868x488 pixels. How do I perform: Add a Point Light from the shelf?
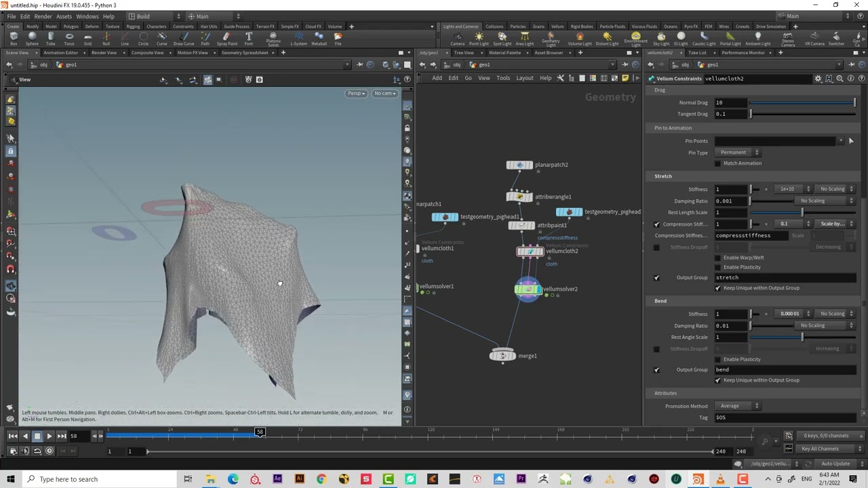click(479, 39)
